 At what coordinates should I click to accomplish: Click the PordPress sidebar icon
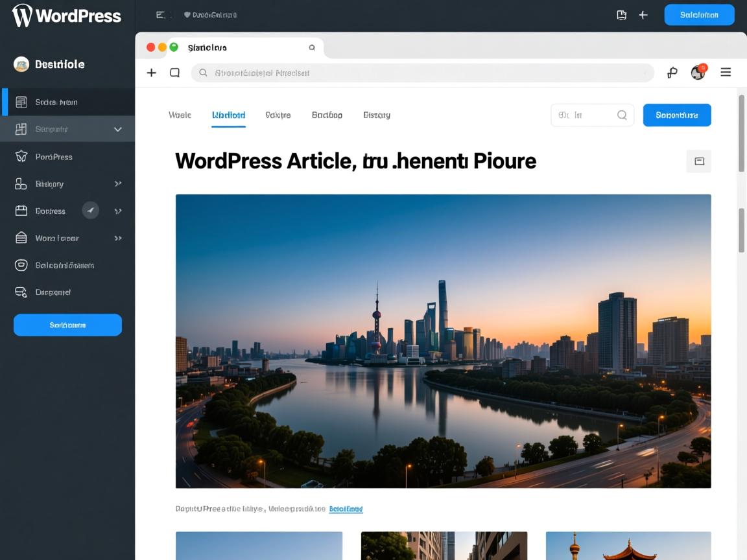[x=21, y=157]
